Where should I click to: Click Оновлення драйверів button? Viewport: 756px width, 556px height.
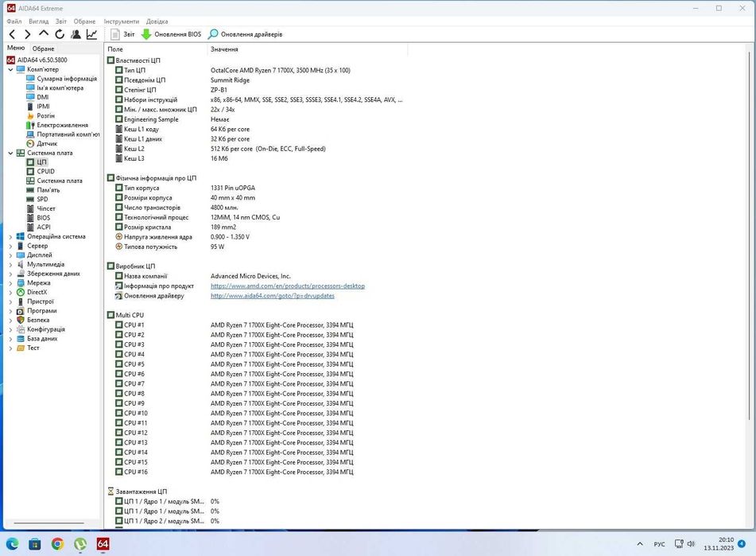(246, 34)
